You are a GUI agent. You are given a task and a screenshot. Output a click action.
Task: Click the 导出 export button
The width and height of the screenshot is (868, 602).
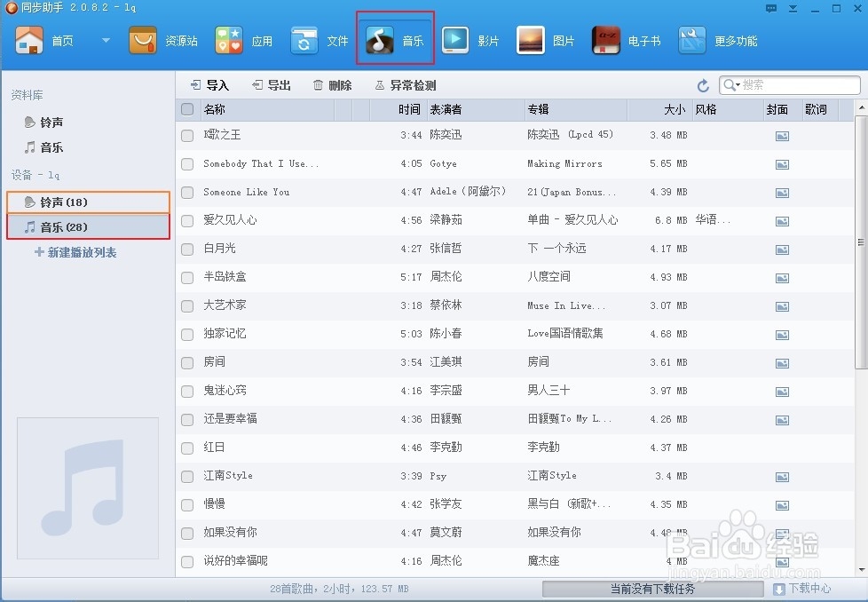pyautogui.click(x=272, y=85)
